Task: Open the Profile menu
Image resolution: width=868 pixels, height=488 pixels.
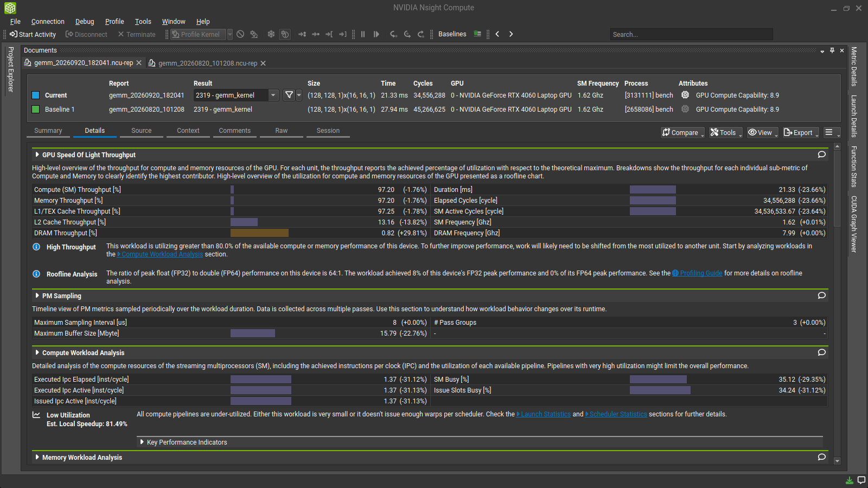Action: 114,22
